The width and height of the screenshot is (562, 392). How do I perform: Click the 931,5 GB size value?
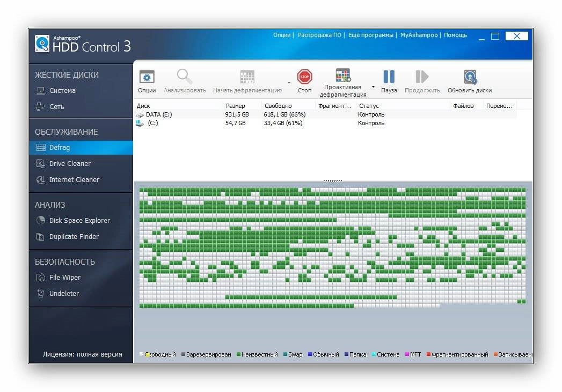click(x=237, y=114)
